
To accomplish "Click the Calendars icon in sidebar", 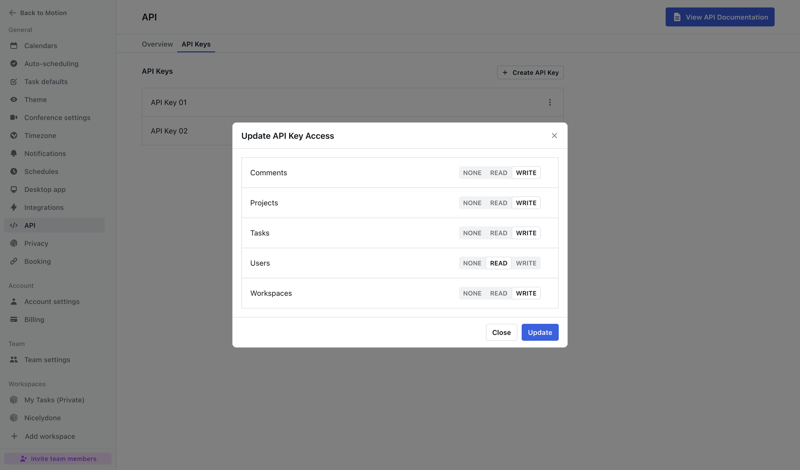I will tap(14, 45).
